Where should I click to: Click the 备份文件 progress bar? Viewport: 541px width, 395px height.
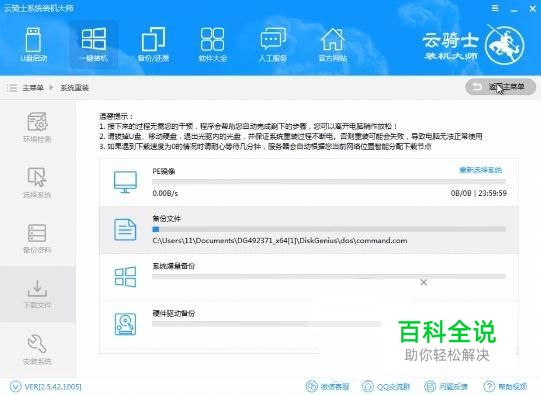pyautogui.click(x=329, y=229)
